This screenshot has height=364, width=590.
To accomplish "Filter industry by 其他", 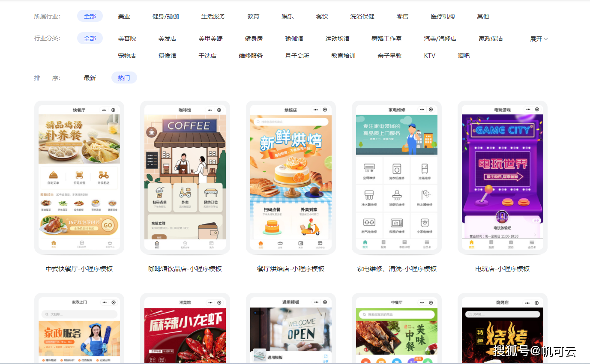I will (x=483, y=16).
